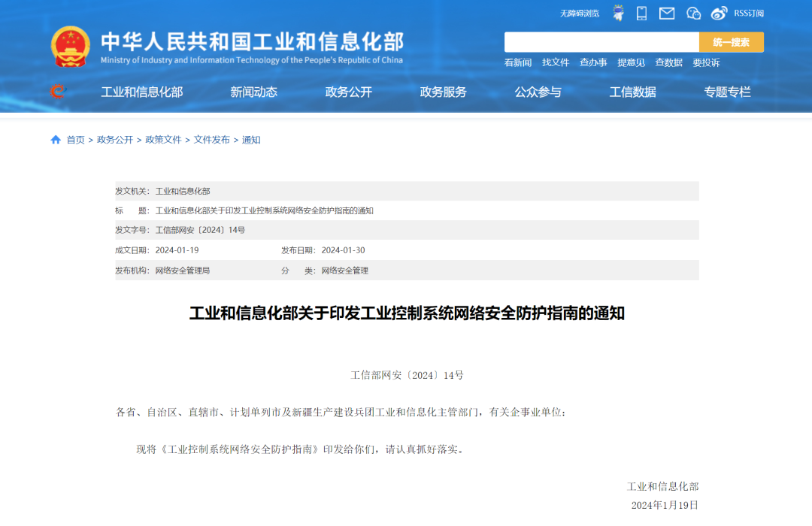Click the robot assistant icon
This screenshot has width=812, height=526.
coord(618,13)
